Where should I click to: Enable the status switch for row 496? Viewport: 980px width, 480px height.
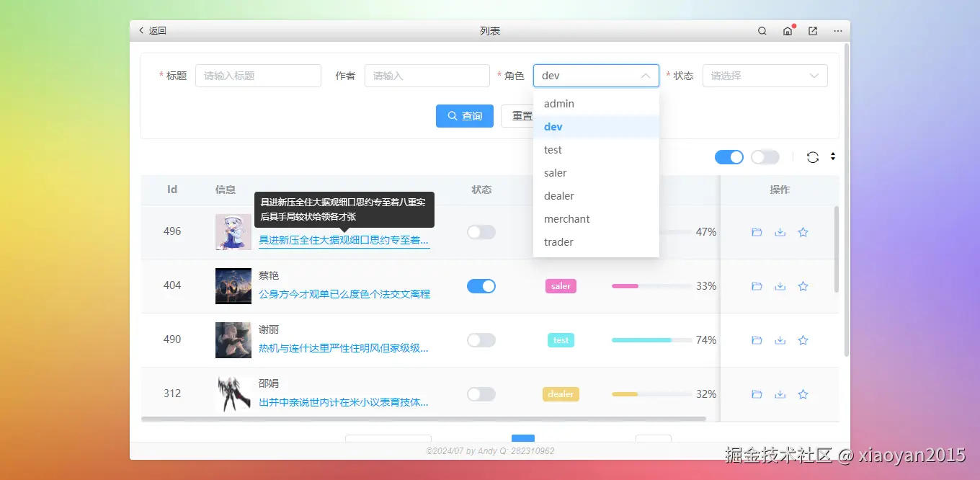(x=481, y=231)
